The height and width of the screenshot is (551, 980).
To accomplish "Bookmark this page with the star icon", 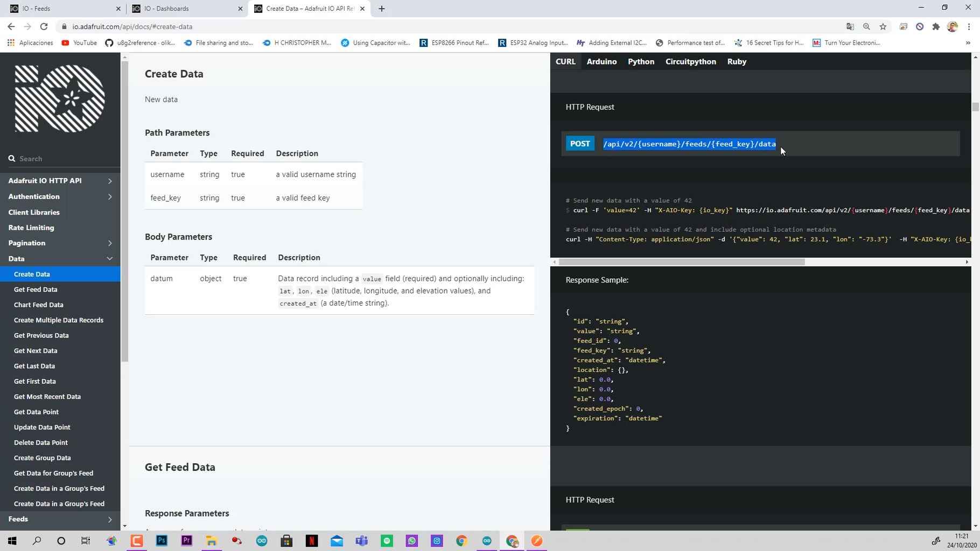I will pos(883,26).
